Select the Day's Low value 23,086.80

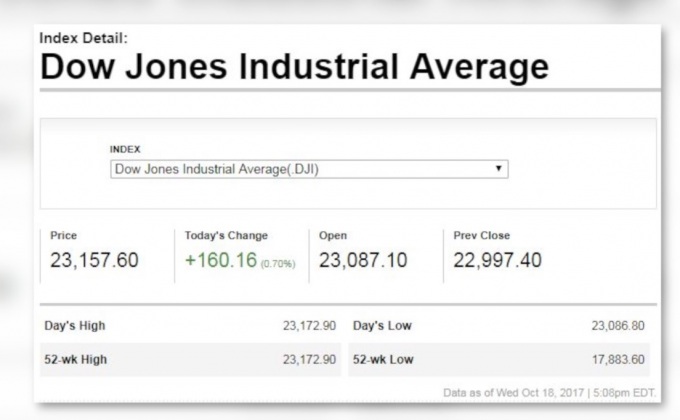point(618,326)
